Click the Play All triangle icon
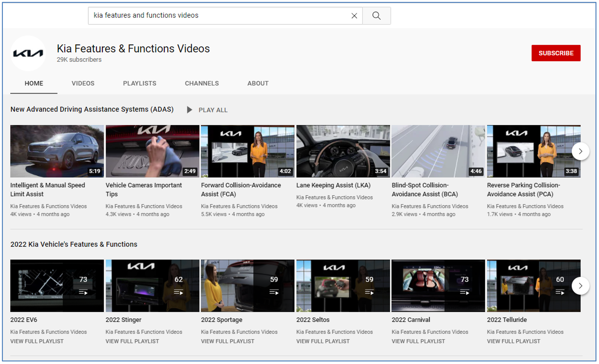The image size is (599, 364). (189, 110)
